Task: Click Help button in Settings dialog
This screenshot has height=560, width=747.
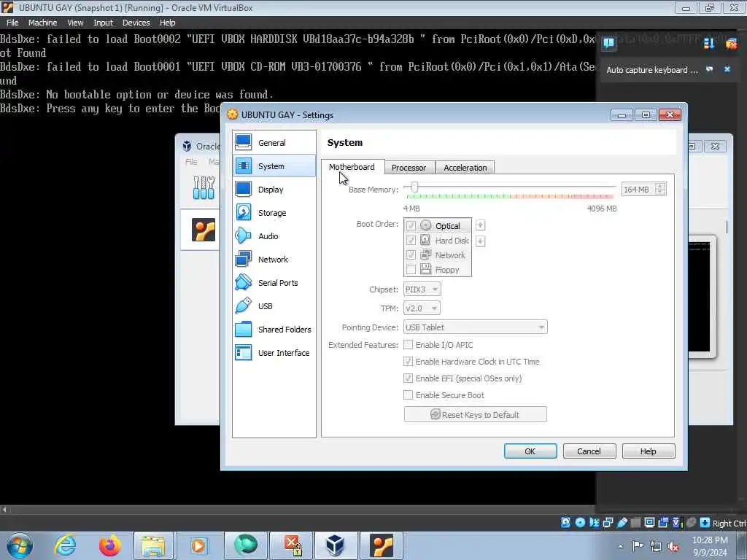Action: 649,451
